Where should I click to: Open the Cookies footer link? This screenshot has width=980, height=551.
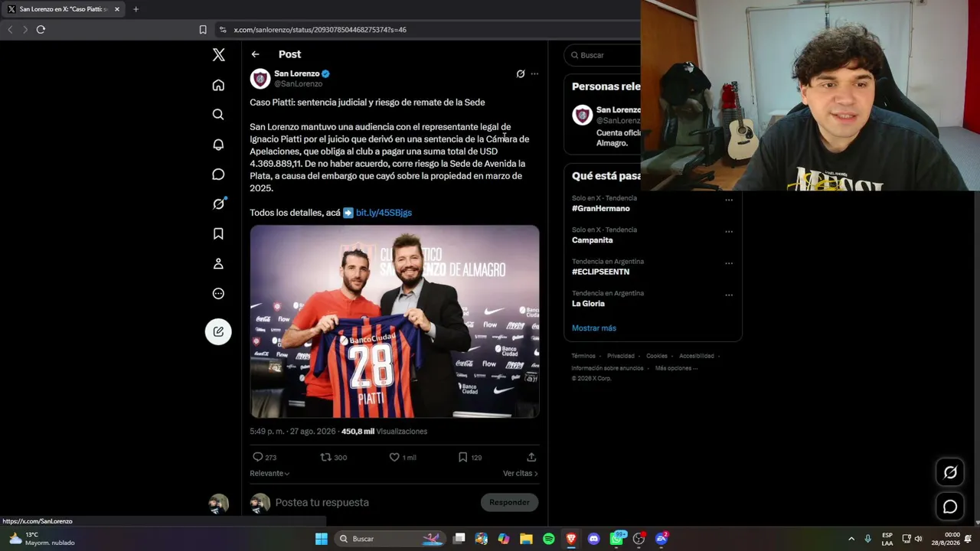tap(657, 356)
